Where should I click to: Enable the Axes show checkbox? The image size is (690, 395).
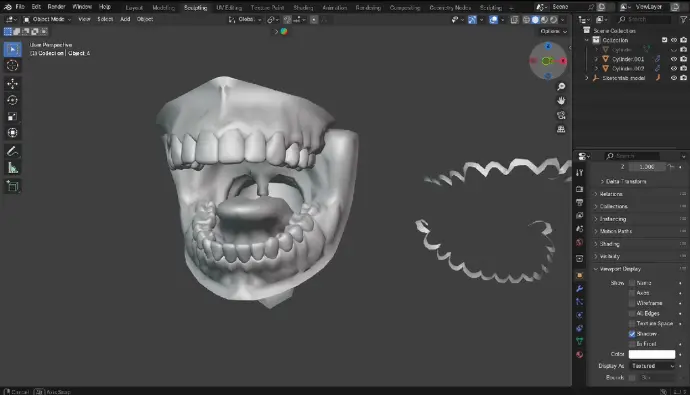pyautogui.click(x=632, y=293)
